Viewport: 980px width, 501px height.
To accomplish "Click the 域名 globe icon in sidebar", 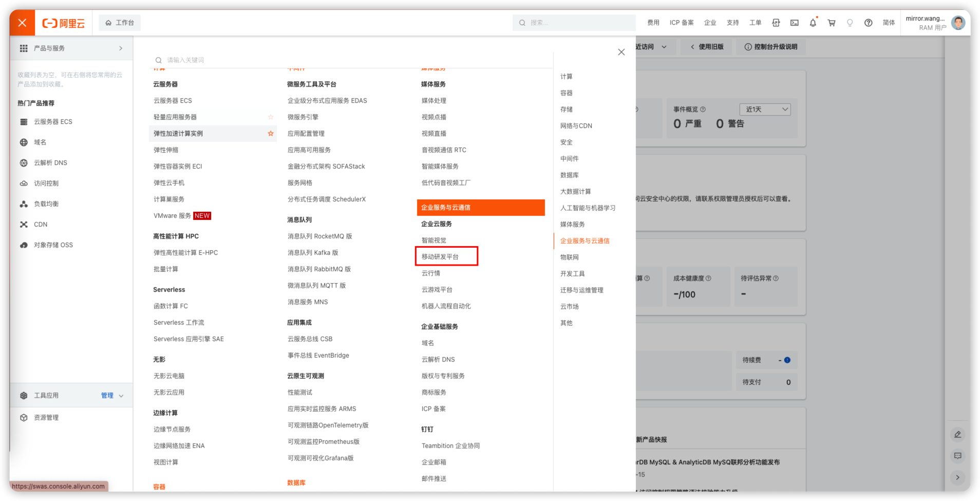I will click(x=24, y=142).
